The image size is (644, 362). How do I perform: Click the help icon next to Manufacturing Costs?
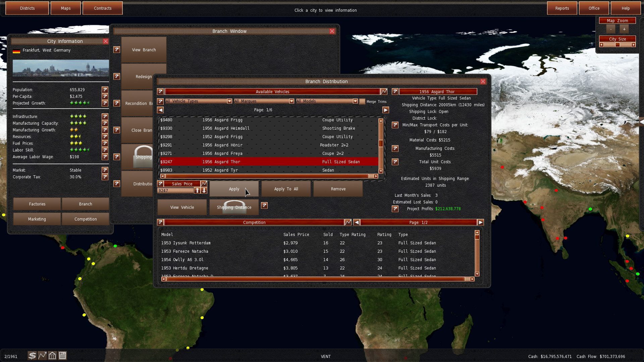395,148
